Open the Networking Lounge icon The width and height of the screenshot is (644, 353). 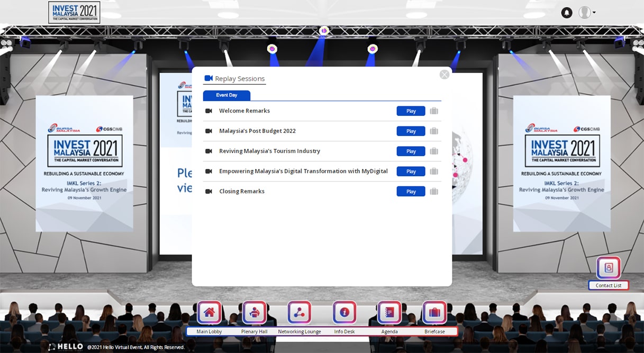click(x=300, y=312)
